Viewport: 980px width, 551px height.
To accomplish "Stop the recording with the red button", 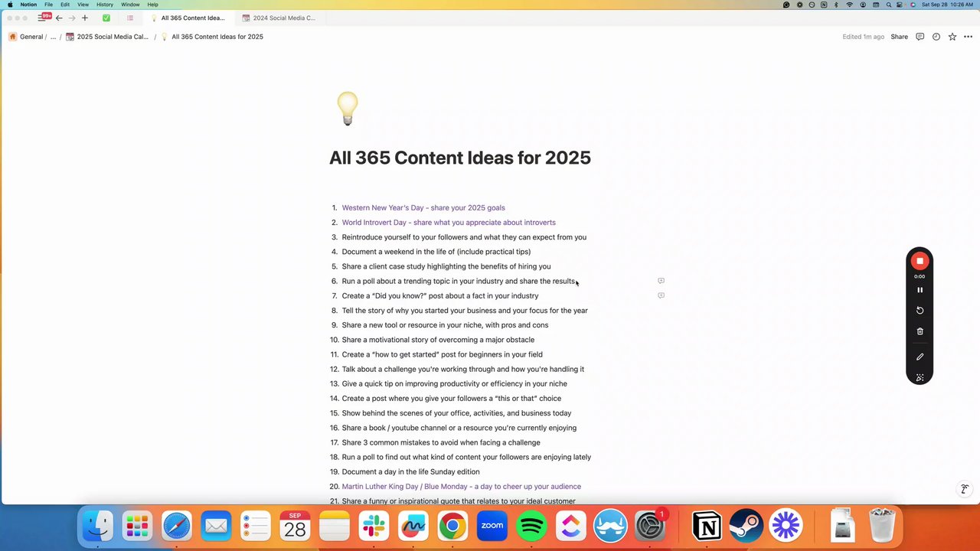I will click(920, 261).
